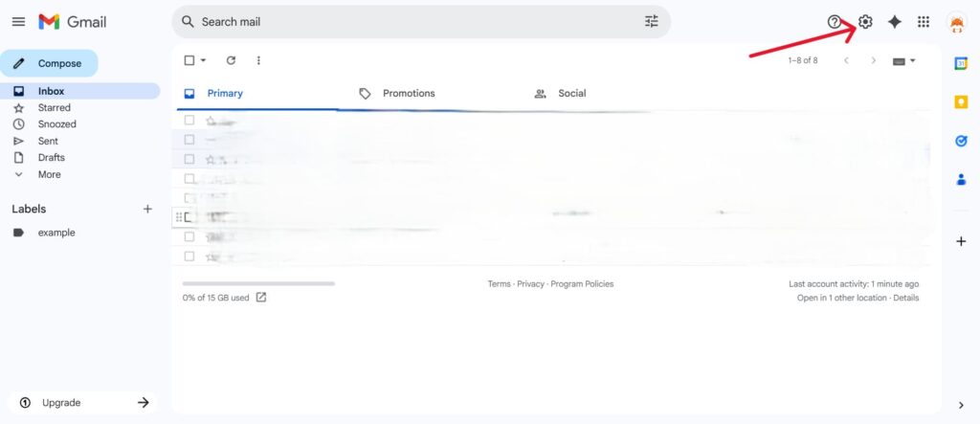The image size is (980, 424).
Task: Open Google Tasks side panel icon
Action: (x=962, y=141)
